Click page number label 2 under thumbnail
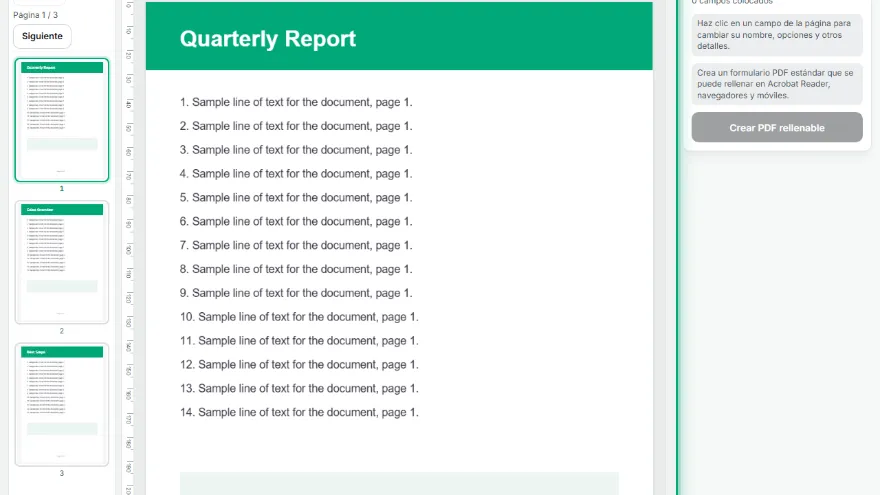This screenshot has width=880, height=495. [x=62, y=331]
